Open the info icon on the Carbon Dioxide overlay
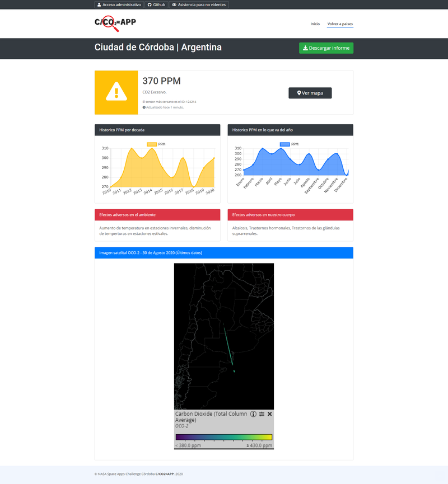The height and width of the screenshot is (484, 448). coord(253,414)
